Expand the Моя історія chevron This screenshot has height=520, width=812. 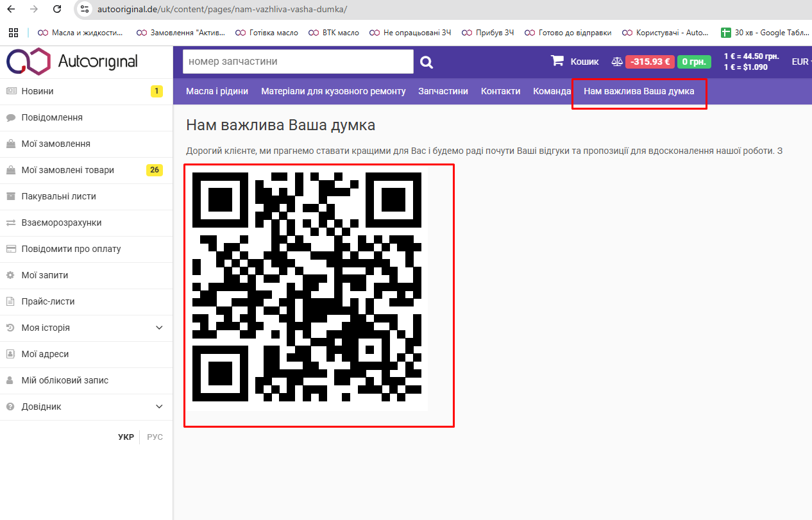160,328
